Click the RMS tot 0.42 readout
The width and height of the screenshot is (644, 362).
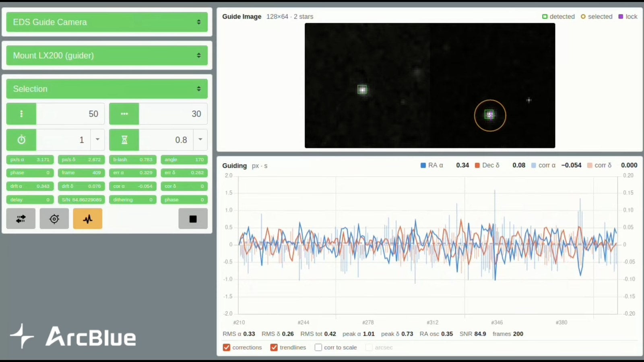click(318, 334)
